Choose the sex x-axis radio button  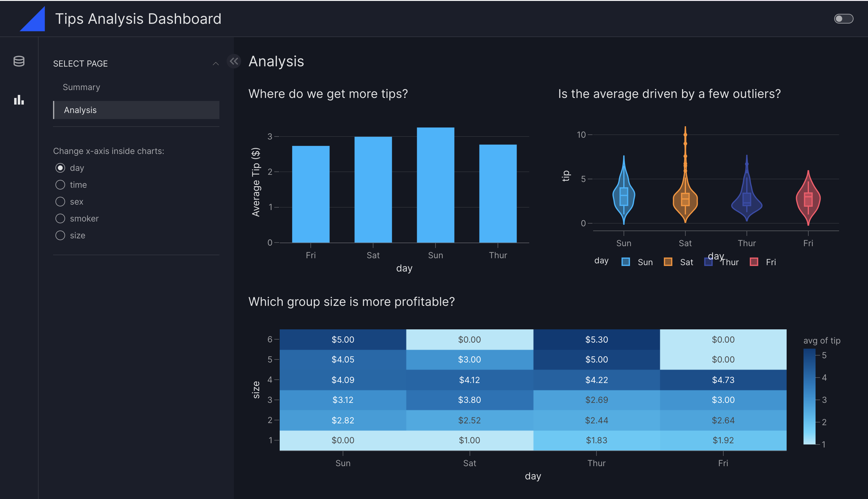click(60, 202)
